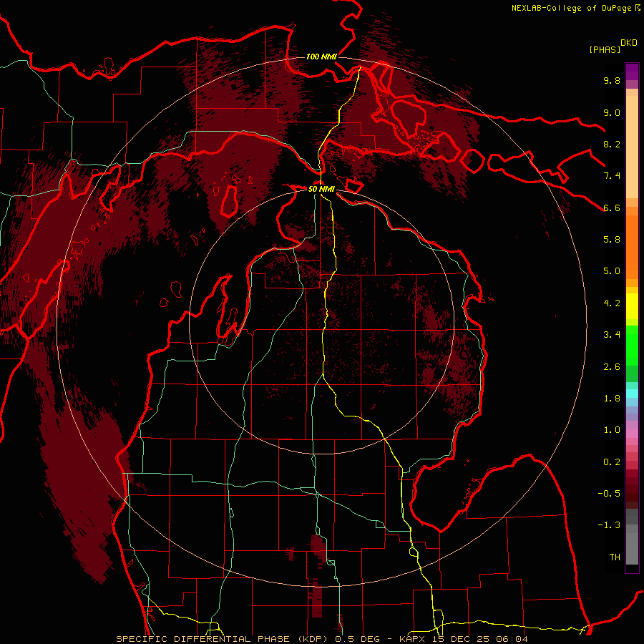Select the 6.6 legend value
The image size is (644, 644).
coord(612,208)
